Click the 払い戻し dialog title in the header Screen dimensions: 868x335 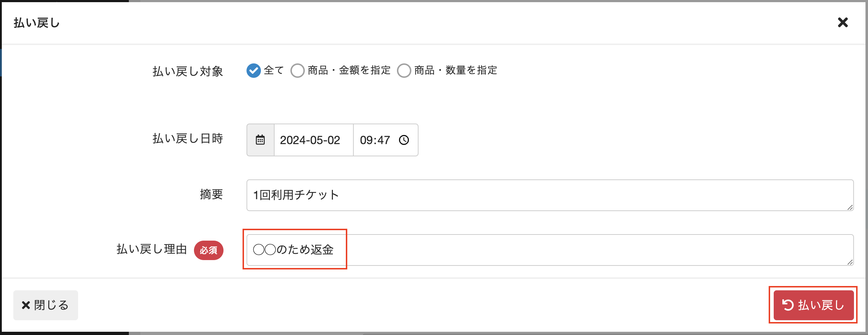tap(37, 23)
